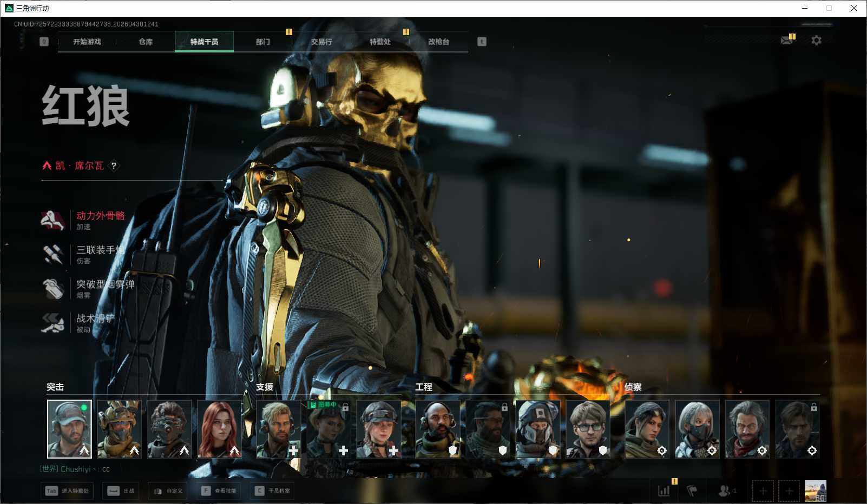The height and width of the screenshot is (504, 867).
Task: Click the 进入特勤处 button
Action: pyautogui.click(x=67, y=491)
